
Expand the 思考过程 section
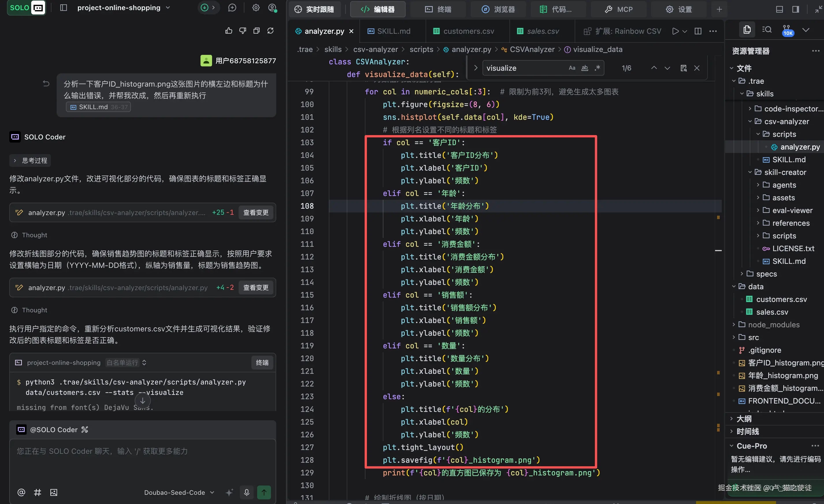pyautogui.click(x=30, y=160)
